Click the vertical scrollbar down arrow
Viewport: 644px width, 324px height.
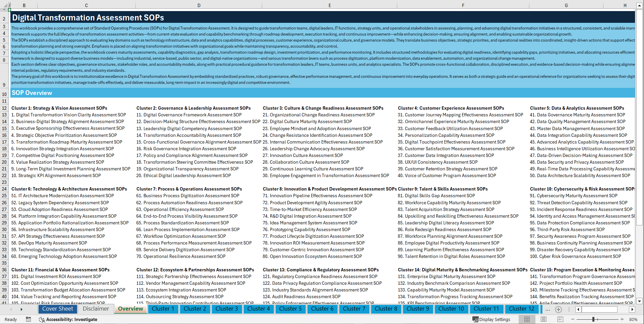click(640, 301)
